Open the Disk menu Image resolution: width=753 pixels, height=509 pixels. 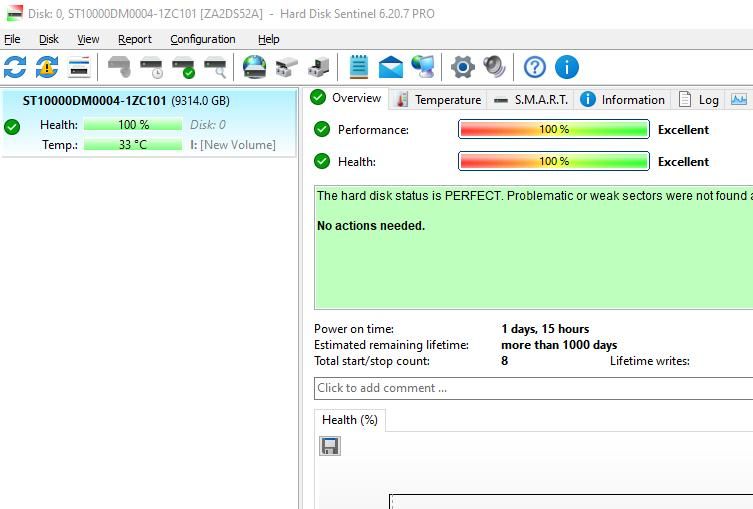49,39
